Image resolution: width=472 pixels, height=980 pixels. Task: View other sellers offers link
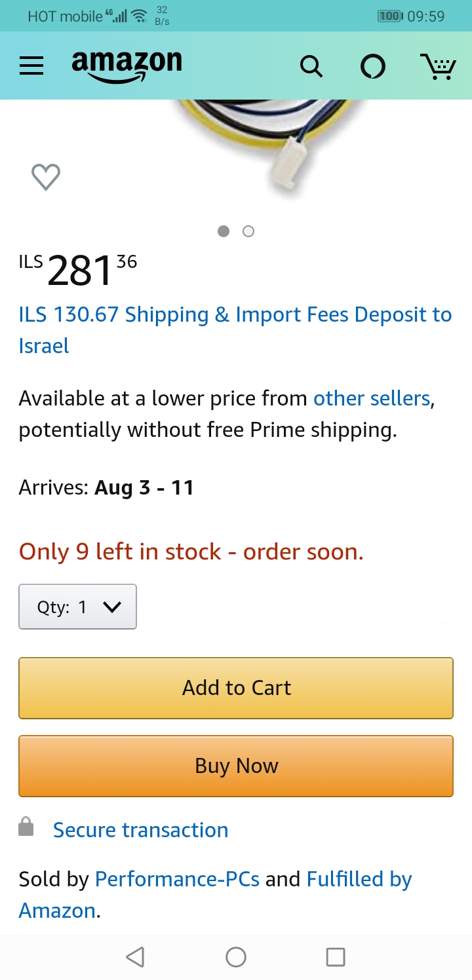point(372,398)
